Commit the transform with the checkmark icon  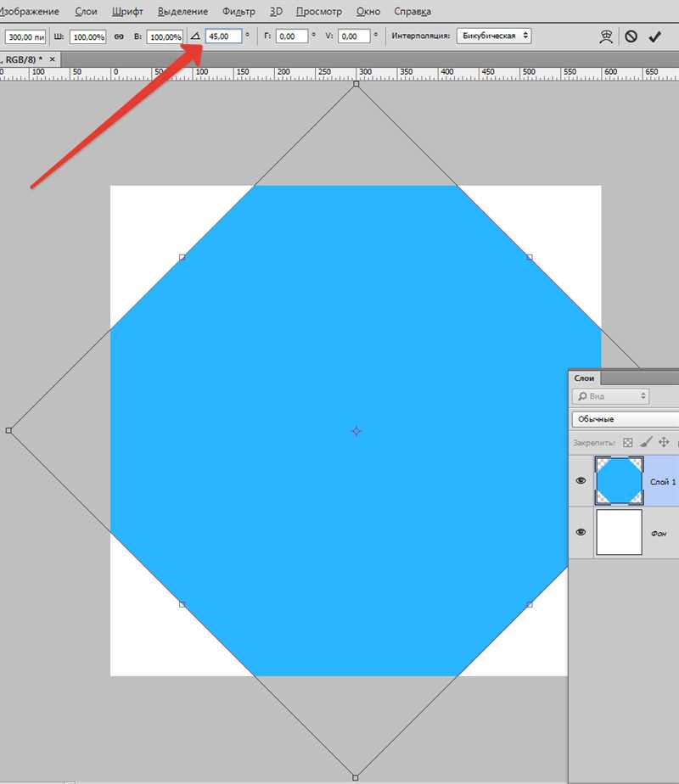click(x=654, y=36)
